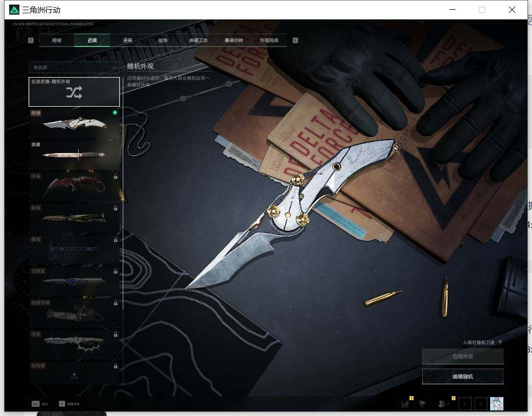532x416 pixels.
Task: Click the lock icon on the blue hammer skin
Action: (116, 239)
